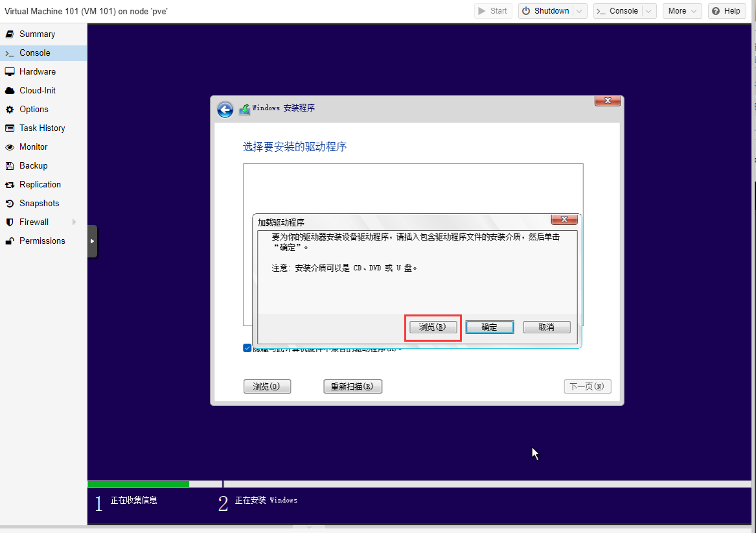Screen dimensions: 756x533
Task: Click the Options gear icon
Action: point(10,110)
